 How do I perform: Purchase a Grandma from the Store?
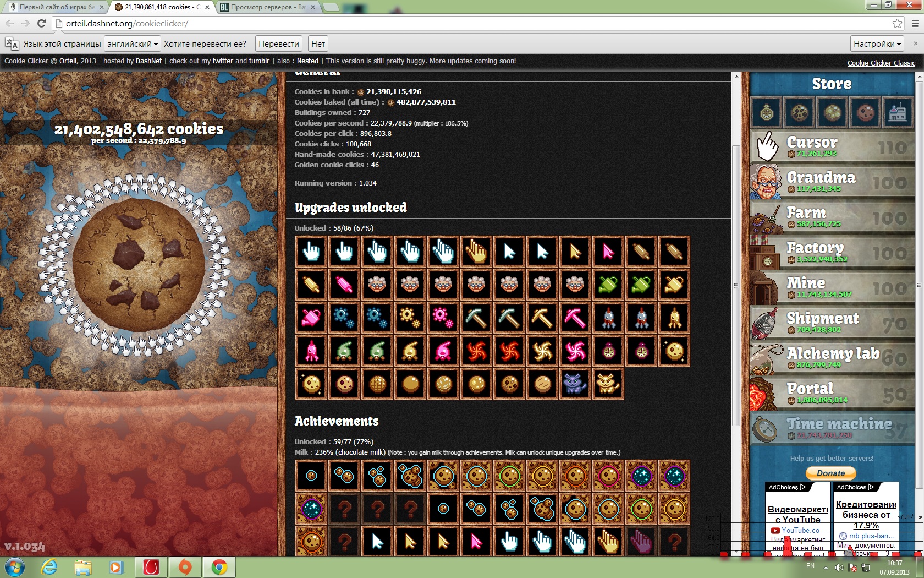[832, 182]
